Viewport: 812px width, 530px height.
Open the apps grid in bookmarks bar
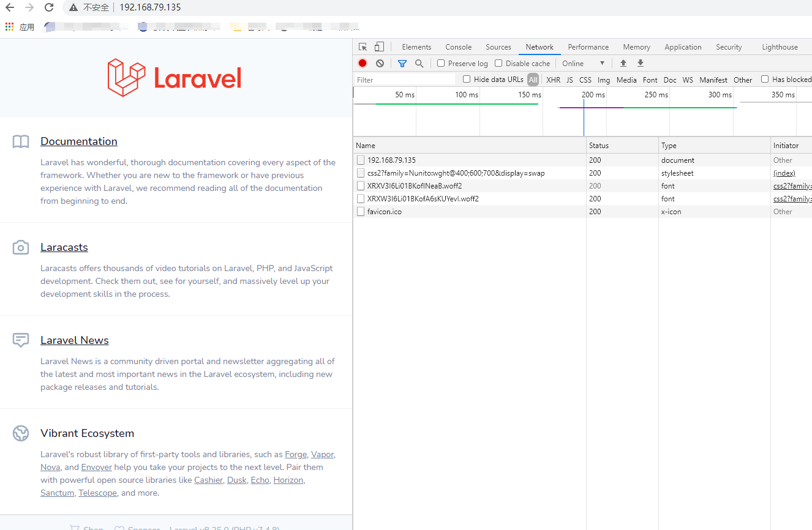(9, 27)
